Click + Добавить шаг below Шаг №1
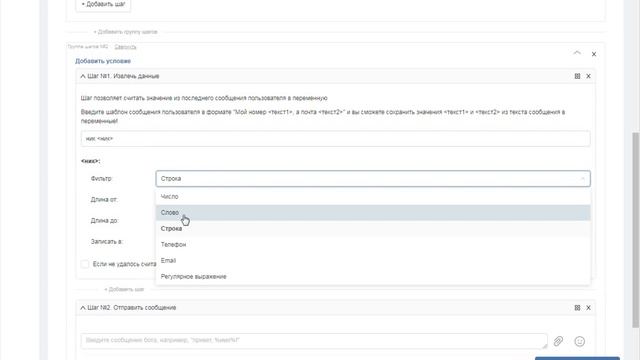This screenshot has height=360, width=640. click(124, 289)
